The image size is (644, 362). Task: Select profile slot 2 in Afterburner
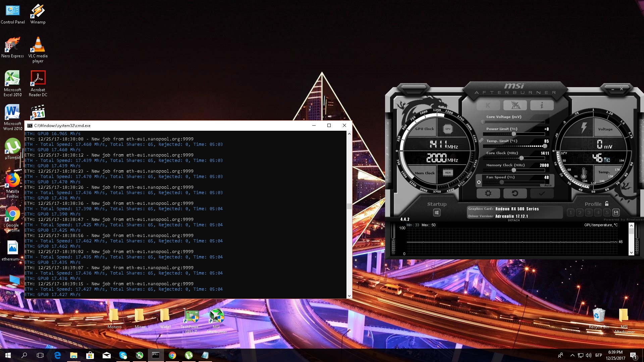(580, 213)
